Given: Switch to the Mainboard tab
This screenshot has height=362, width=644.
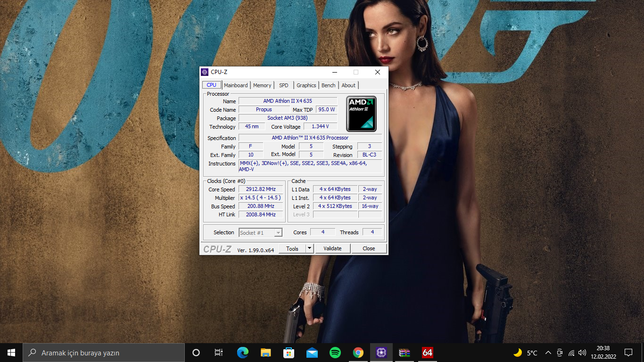Looking at the screenshot, I should click(x=236, y=85).
